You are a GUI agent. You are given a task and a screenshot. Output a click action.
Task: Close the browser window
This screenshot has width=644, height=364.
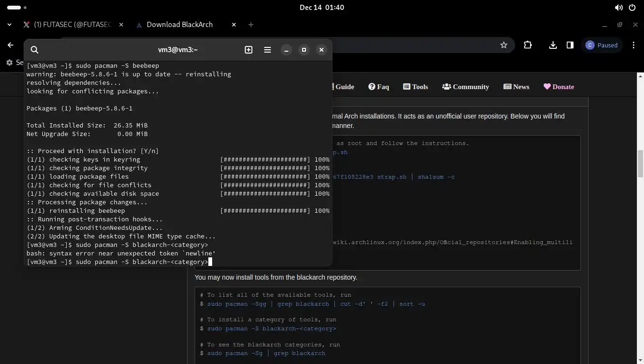[x=635, y=25]
